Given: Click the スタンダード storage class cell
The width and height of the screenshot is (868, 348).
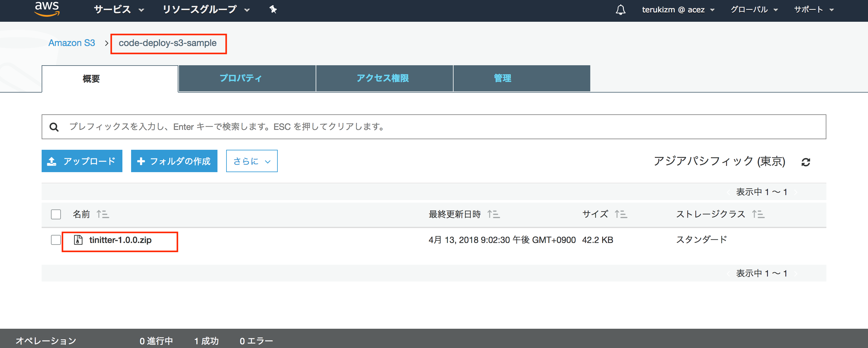Looking at the screenshot, I should [x=701, y=240].
